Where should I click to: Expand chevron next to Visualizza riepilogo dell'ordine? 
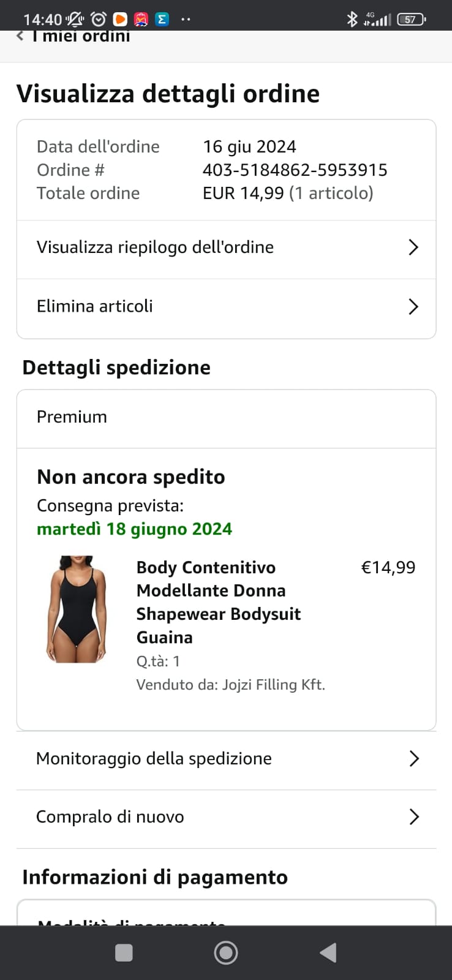pos(413,247)
